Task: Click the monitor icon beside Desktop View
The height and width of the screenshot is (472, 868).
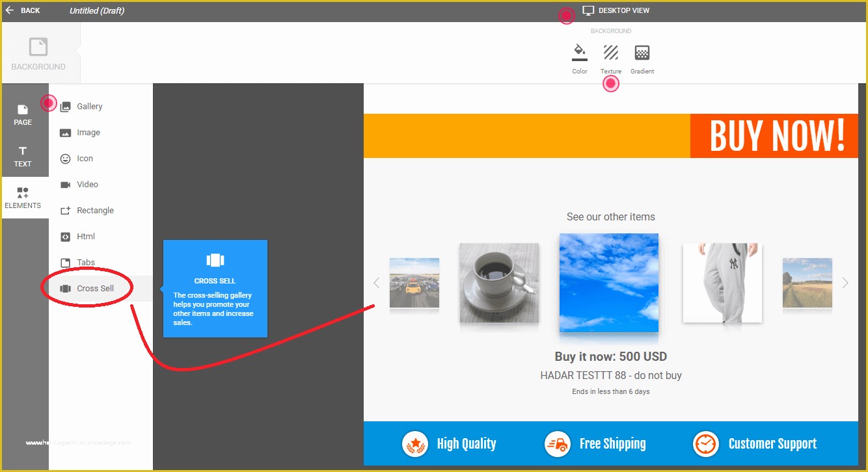Action: pos(588,10)
